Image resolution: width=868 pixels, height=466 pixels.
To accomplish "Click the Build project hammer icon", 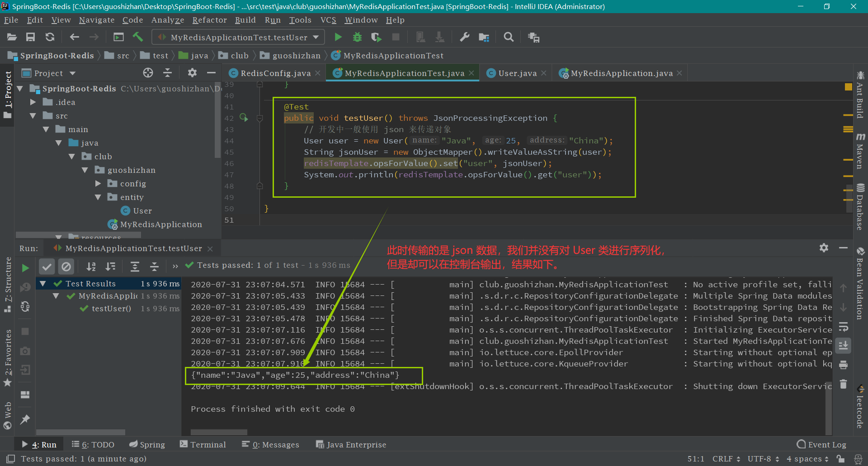I will [137, 37].
